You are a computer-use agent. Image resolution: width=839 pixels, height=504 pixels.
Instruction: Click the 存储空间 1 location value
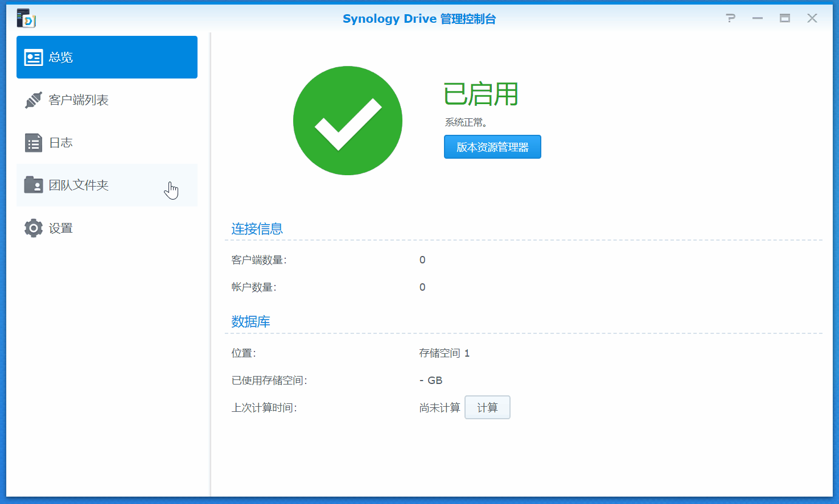pyautogui.click(x=445, y=353)
